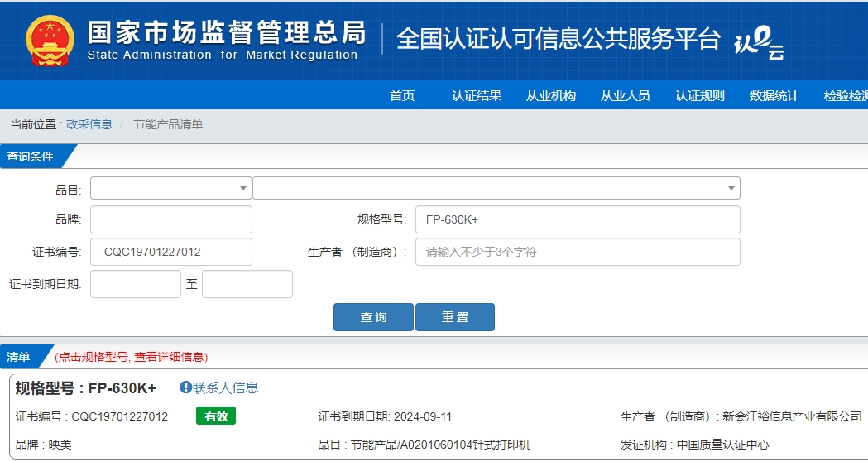Click the 重置 button
This screenshot has width=868, height=462.
point(455,317)
